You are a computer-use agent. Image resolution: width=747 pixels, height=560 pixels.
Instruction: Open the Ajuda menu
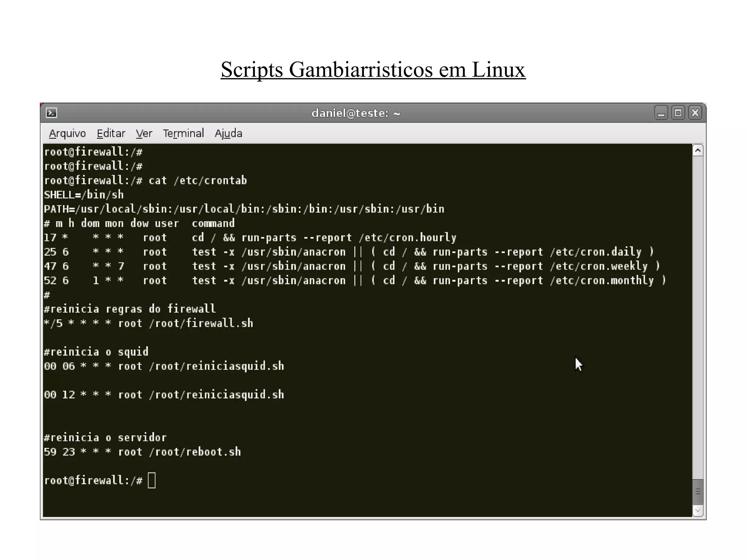[228, 134]
